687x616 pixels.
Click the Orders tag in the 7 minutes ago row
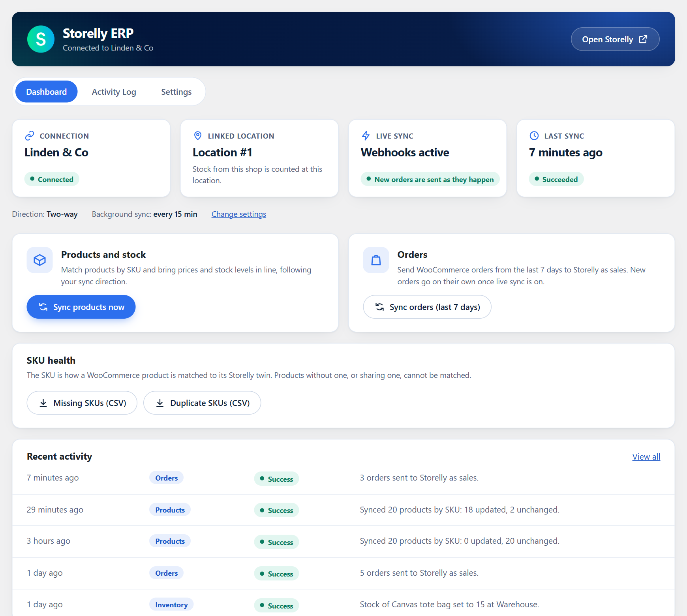[167, 478]
